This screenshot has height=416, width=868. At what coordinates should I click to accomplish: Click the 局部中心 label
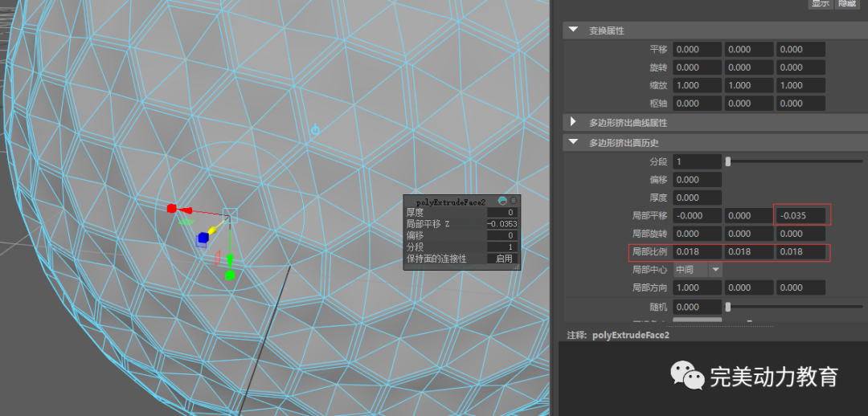pyautogui.click(x=650, y=269)
